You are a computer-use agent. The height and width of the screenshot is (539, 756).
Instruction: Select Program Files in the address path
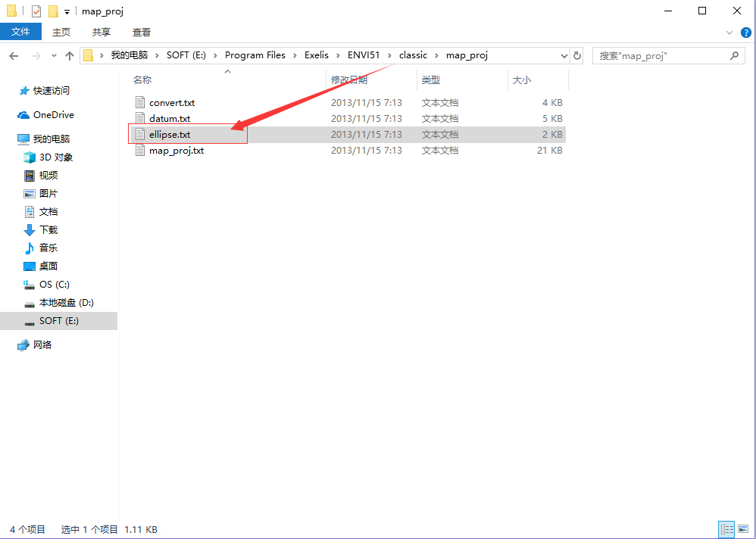(255, 55)
